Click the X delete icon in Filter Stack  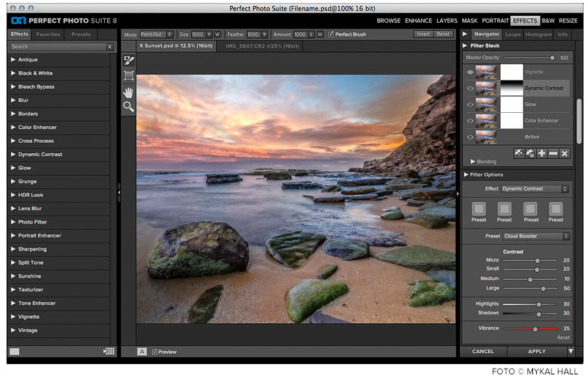pos(565,153)
